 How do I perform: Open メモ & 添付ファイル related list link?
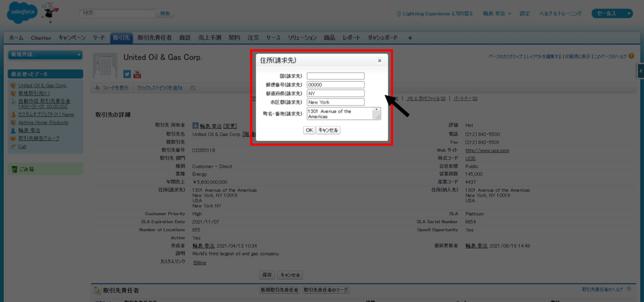[426, 99]
